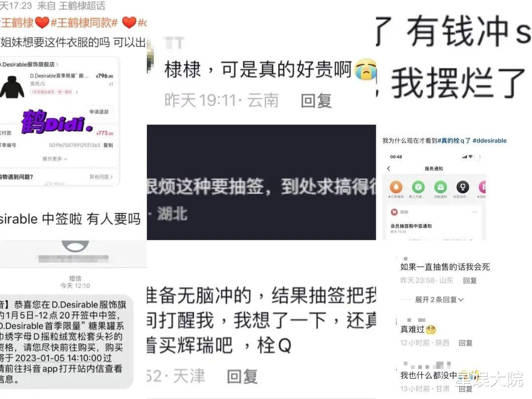Viewport: 532px width, 399px height.
Task: Open the three-dot menu on 购物 card
Action: (475, 212)
